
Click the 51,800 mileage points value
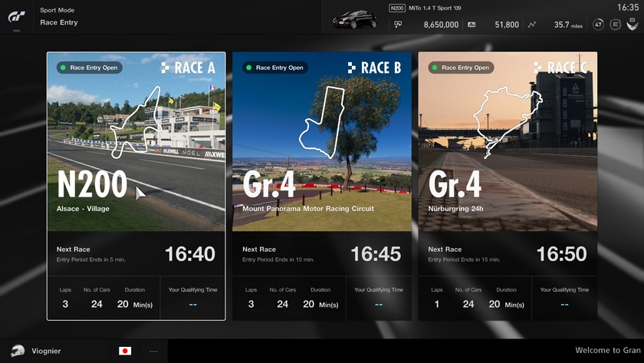click(x=507, y=25)
